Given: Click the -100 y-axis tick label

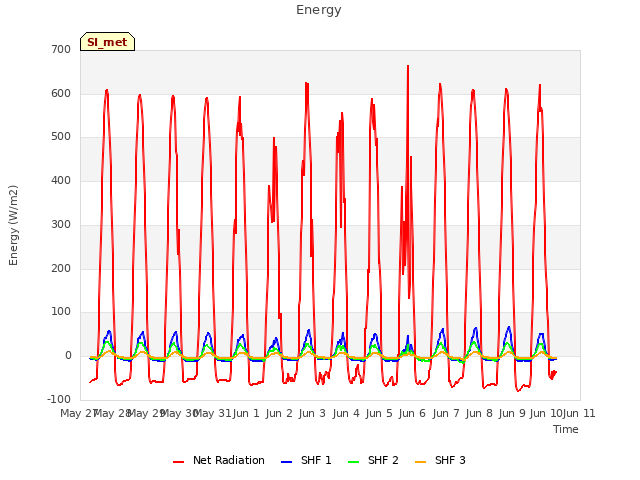Looking at the screenshot, I should [59, 399].
